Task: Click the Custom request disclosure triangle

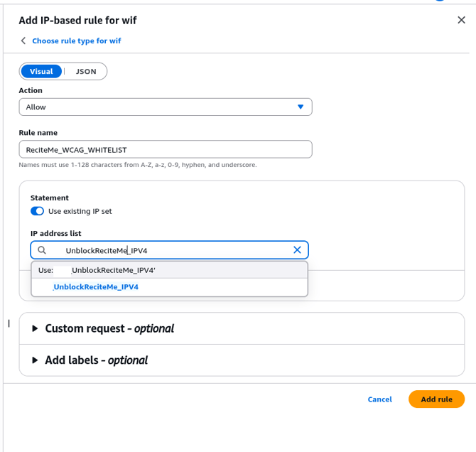Action: tap(35, 328)
